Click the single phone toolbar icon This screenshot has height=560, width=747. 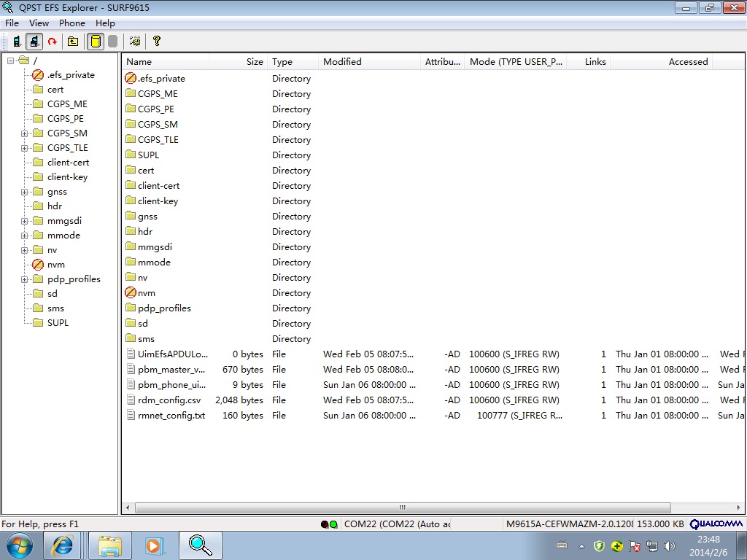[x=17, y=42]
